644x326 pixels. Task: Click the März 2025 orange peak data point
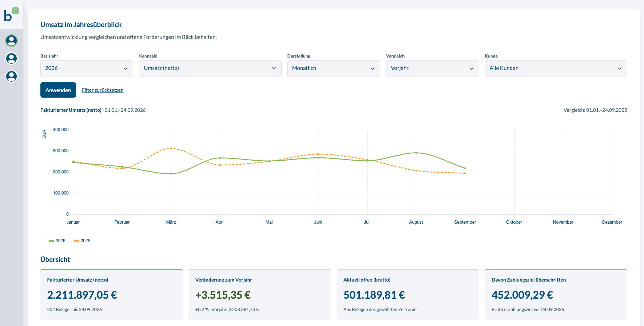[171, 148]
